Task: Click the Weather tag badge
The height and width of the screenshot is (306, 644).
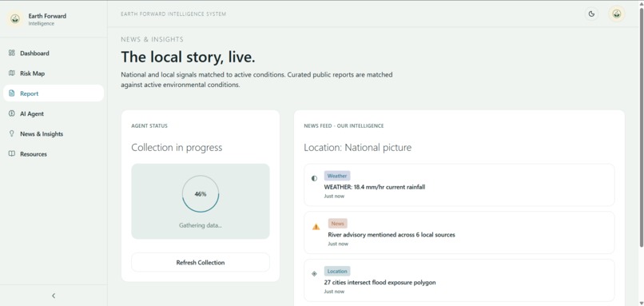Action: point(337,176)
